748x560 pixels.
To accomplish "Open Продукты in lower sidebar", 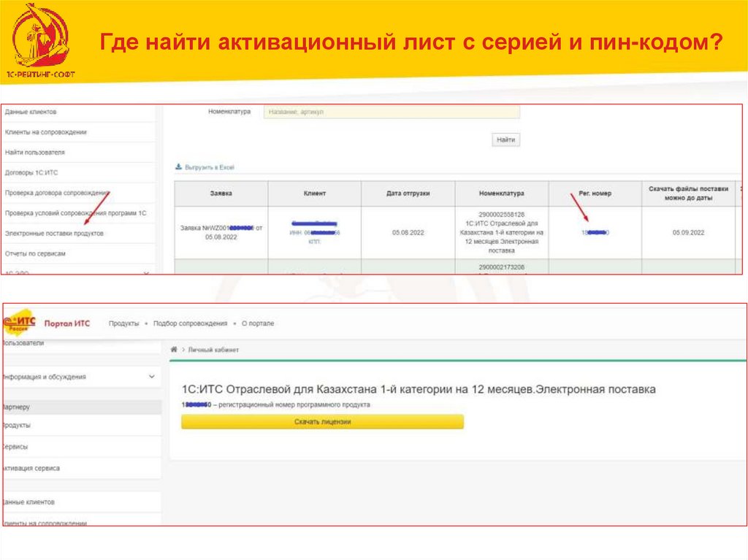I will coord(82,425).
